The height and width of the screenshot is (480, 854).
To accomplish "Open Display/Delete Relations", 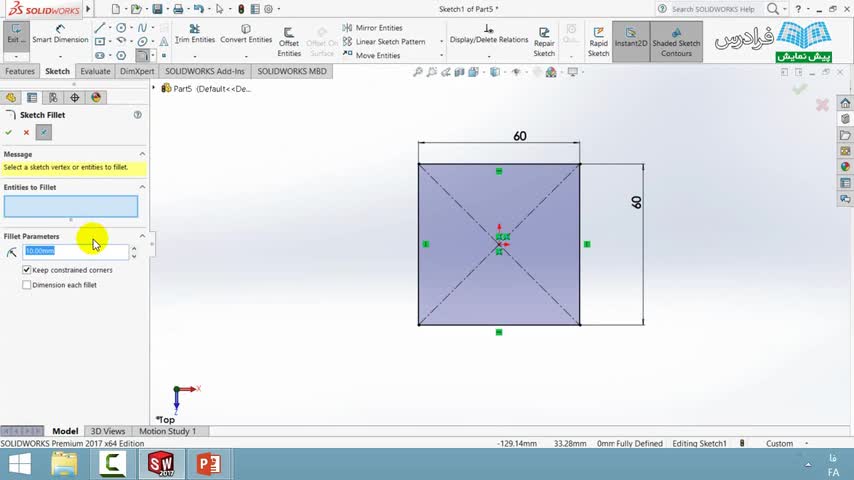I will tap(489, 34).
